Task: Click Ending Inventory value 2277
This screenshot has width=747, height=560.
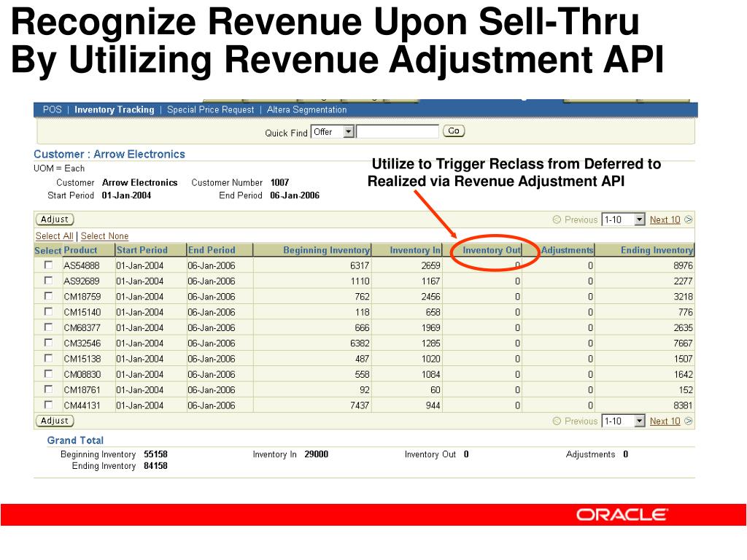Action: (x=683, y=281)
